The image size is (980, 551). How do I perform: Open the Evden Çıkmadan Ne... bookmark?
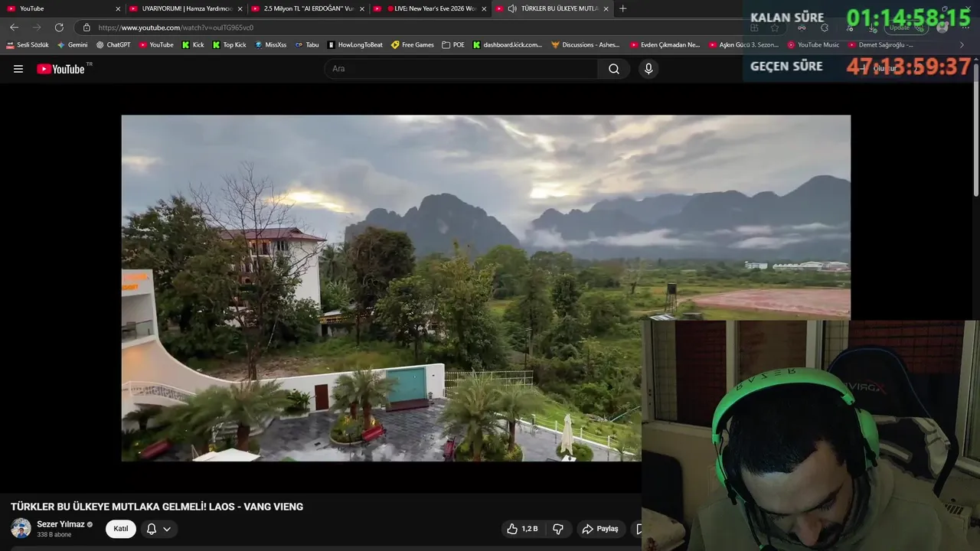click(665, 45)
